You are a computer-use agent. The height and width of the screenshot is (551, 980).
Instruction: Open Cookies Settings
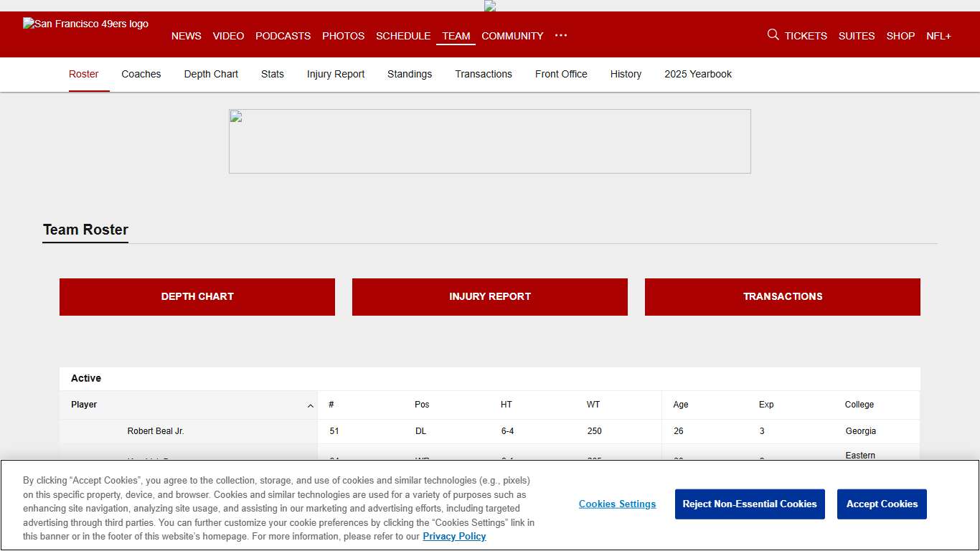[617, 504]
